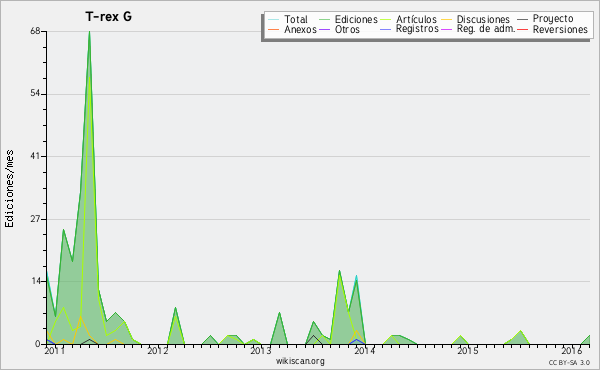Click the y-axis value 54
The width and height of the screenshot is (600, 370).
(35, 94)
